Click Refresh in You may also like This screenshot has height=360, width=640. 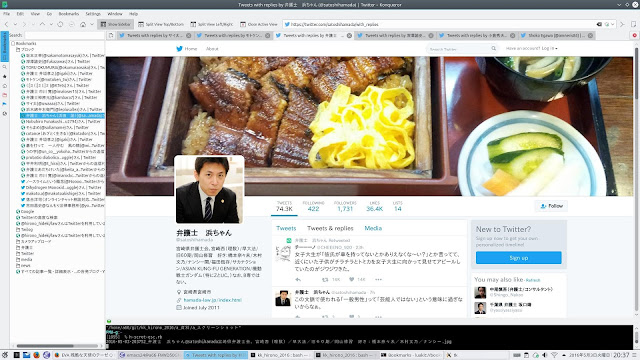pos(533,280)
